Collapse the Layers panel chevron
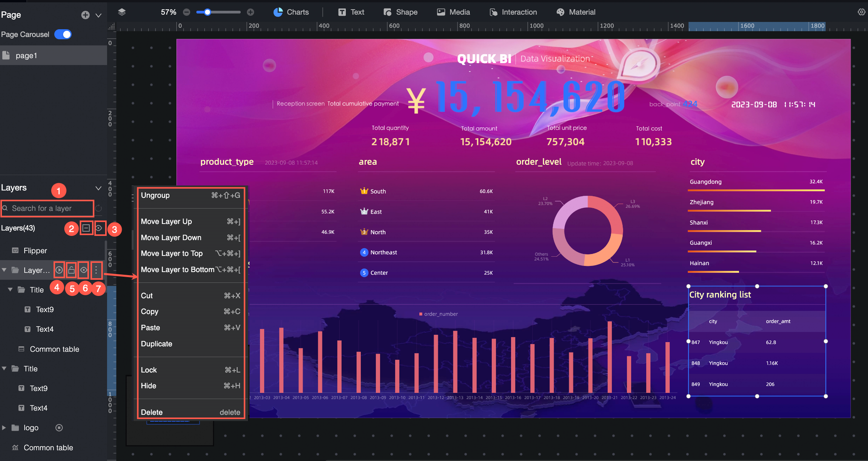The image size is (868, 461). pyautogui.click(x=98, y=188)
